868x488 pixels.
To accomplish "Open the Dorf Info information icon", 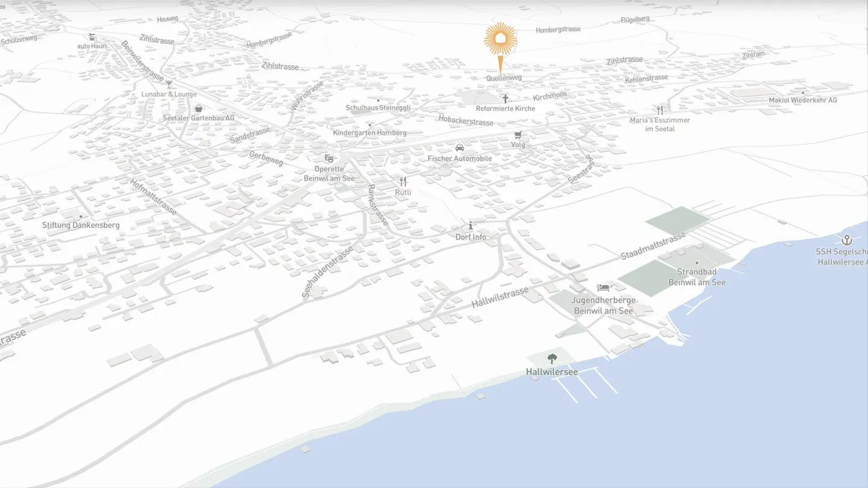I will [x=471, y=226].
